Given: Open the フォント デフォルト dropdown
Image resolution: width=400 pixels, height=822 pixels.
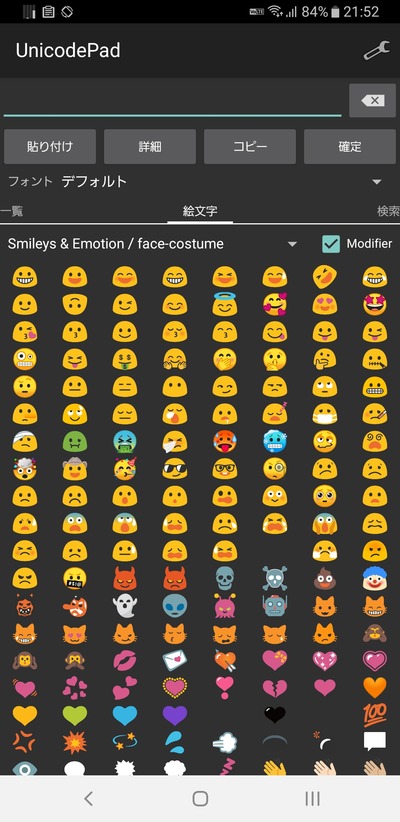Looking at the screenshot, I should click(x=200, y=181).
